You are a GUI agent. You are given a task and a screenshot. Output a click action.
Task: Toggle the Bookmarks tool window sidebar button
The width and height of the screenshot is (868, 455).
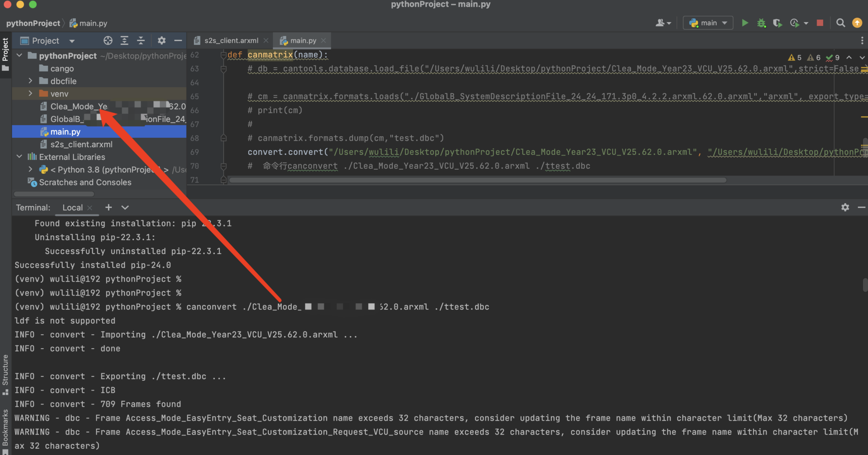[6, 430]
